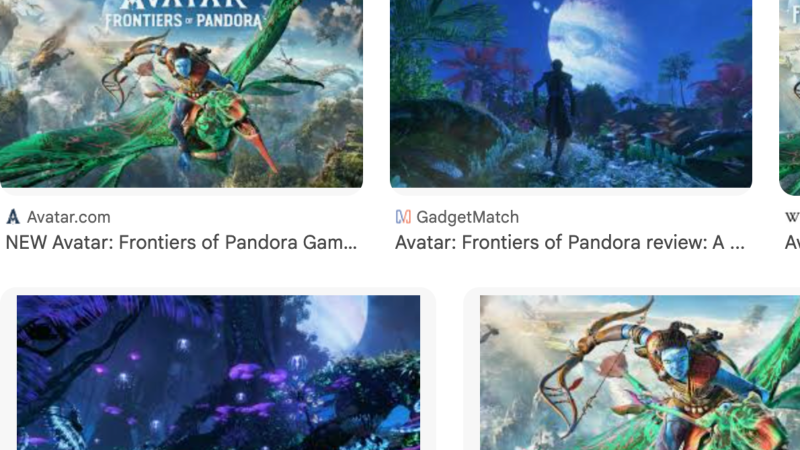Select the bottom-right Na'vi archer on ikran image
Screen dimensions: 800x450
pyautogui.click(x=640, y=372)
